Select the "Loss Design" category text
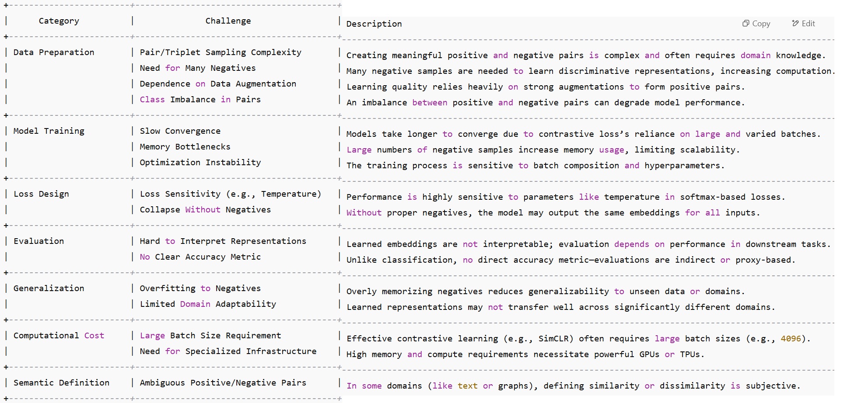This screenshot has height=403, width=868. point(41,194)
